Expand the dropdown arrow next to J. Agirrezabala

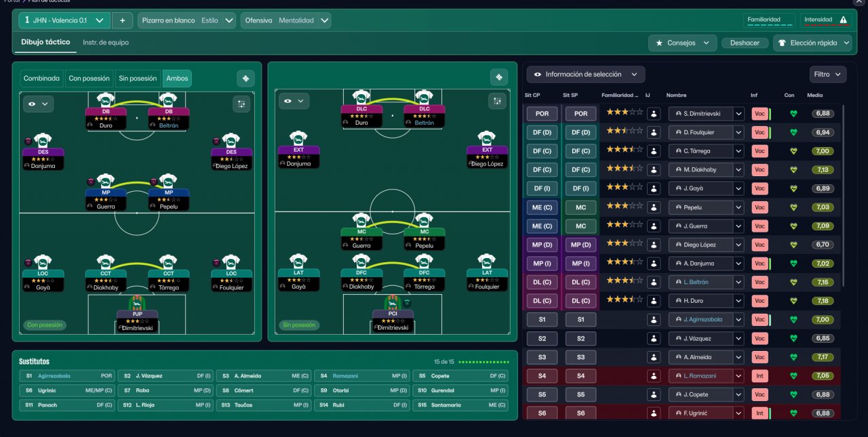point(738,320)
